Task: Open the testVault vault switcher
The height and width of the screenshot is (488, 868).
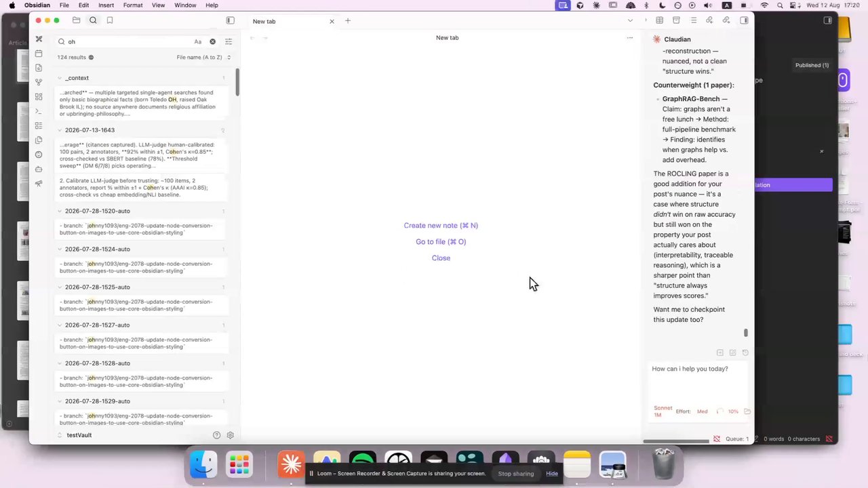Action: tap(75, 435)
